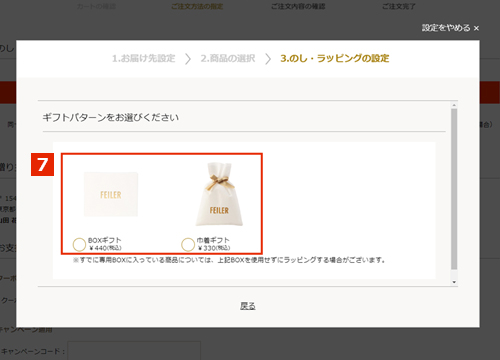Click the 戻る link
The width and height of the screenshot is (500, 360).
[248, 306]
